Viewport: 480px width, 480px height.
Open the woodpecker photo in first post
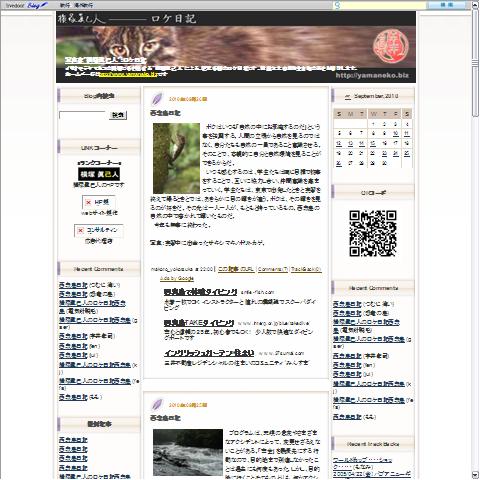pyautogui.click(x=176, y=158)
